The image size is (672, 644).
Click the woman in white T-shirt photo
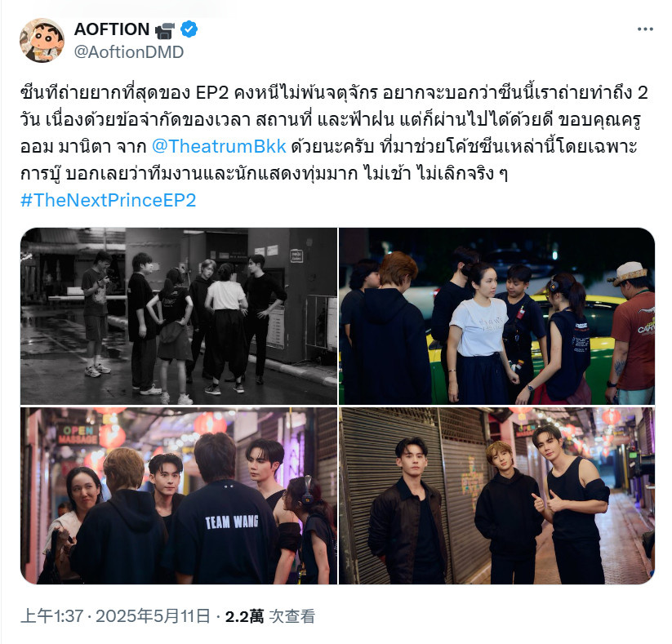click(x=480, y=332)
